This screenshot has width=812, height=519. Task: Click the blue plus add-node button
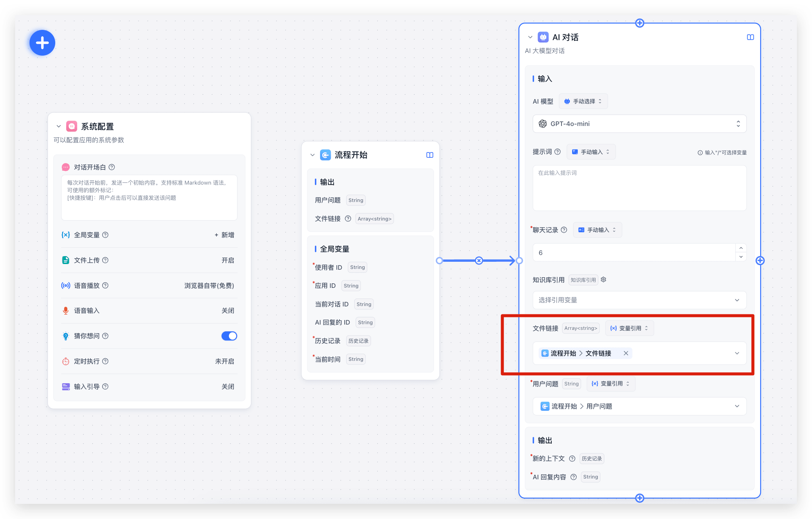42,43
